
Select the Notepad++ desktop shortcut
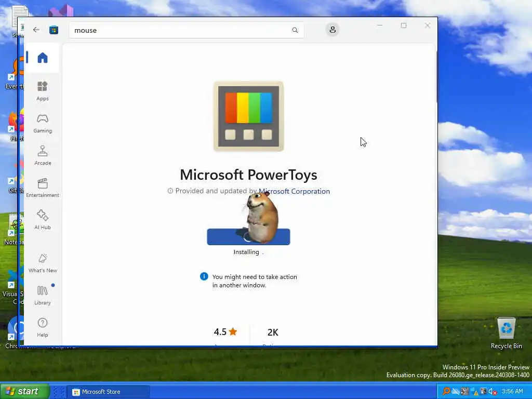pos(14,229)
